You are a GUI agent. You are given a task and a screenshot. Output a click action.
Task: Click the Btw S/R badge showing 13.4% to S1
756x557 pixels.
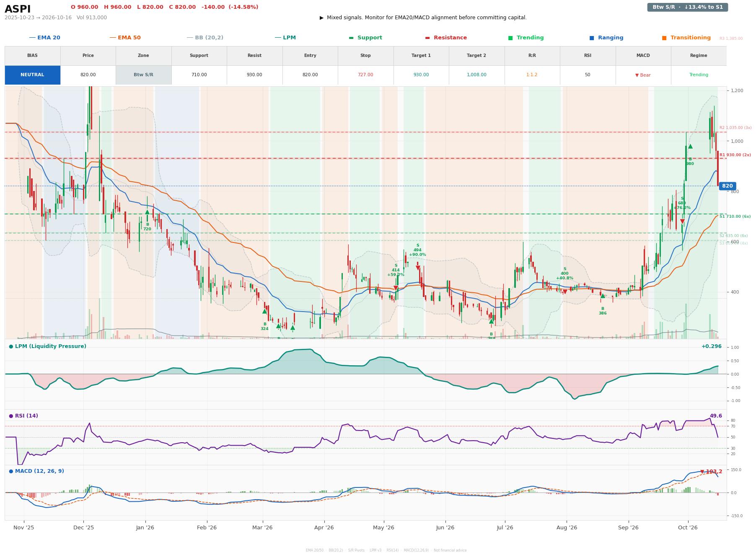point(687,7)
